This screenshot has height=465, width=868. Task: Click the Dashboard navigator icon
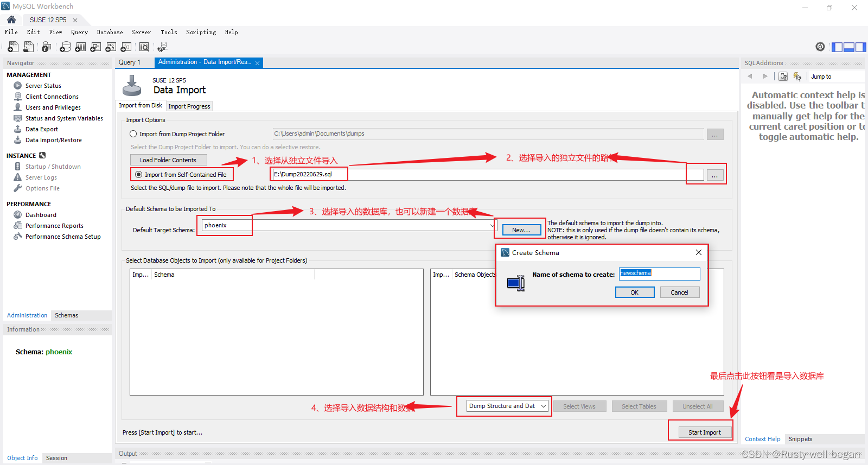(x=18, y=215)
